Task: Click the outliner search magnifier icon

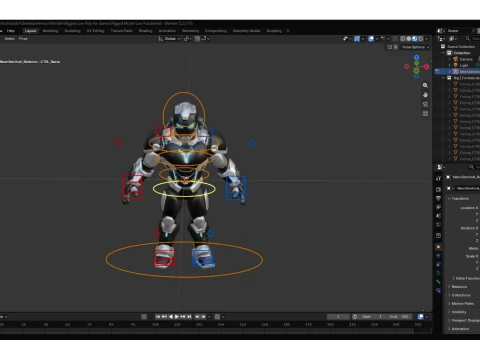Action: [x=468, y=39]
